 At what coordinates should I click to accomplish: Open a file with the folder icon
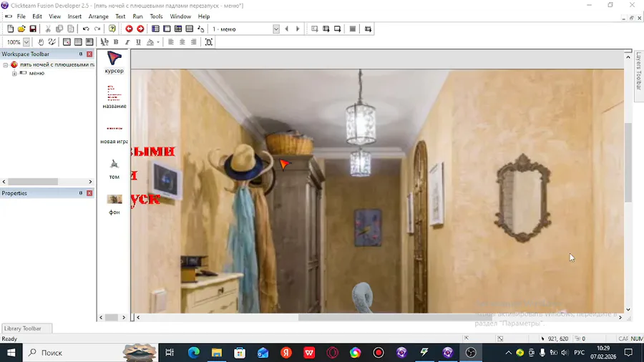(x=21, y=29)
